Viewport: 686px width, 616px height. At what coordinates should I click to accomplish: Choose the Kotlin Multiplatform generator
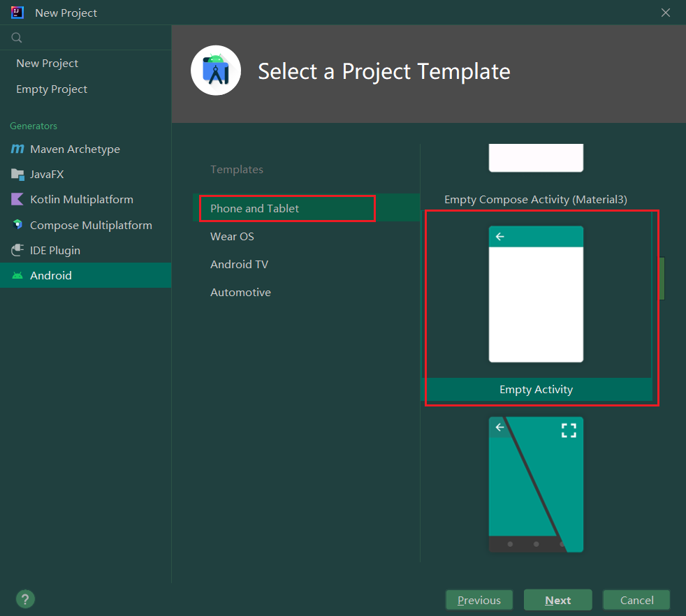(x=86, y=200)
